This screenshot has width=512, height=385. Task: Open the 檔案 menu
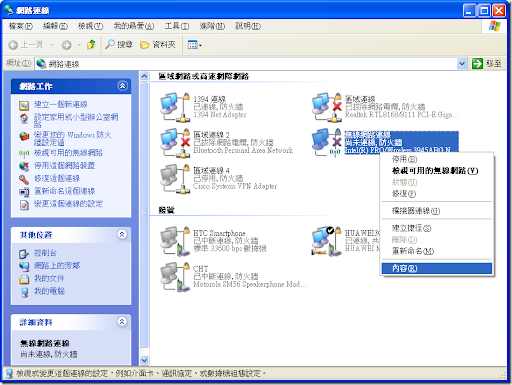coord(21,26)
